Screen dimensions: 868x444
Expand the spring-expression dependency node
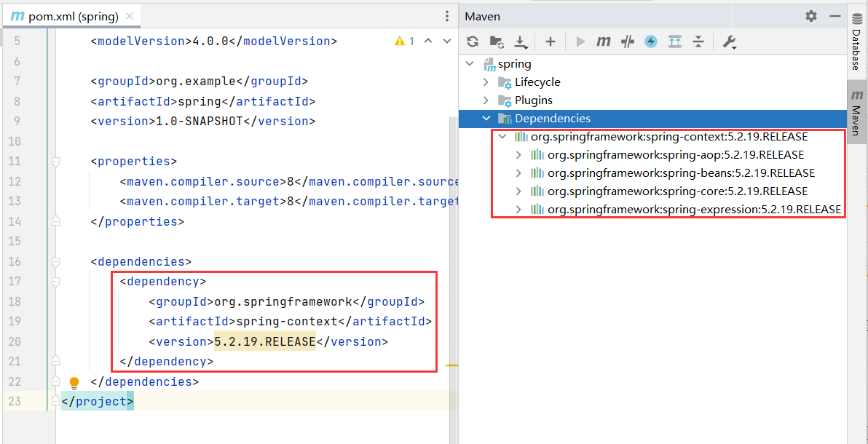click(x=518, y=210)
